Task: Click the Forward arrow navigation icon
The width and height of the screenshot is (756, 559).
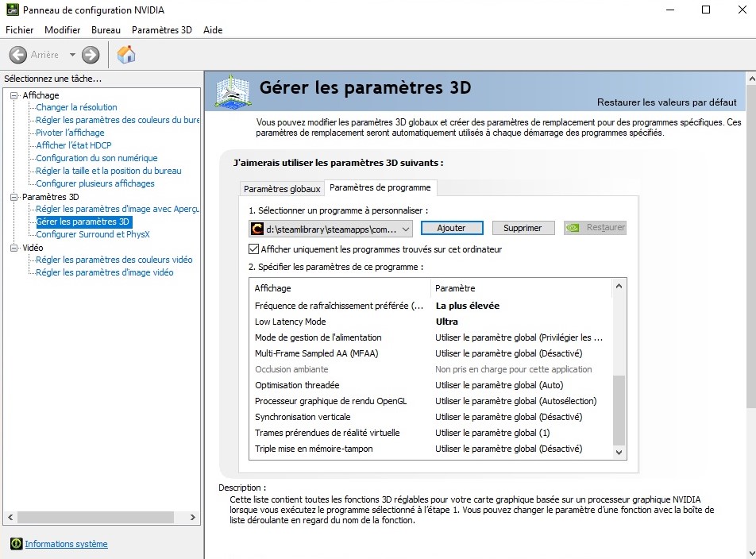Action: tap(91, 55)
